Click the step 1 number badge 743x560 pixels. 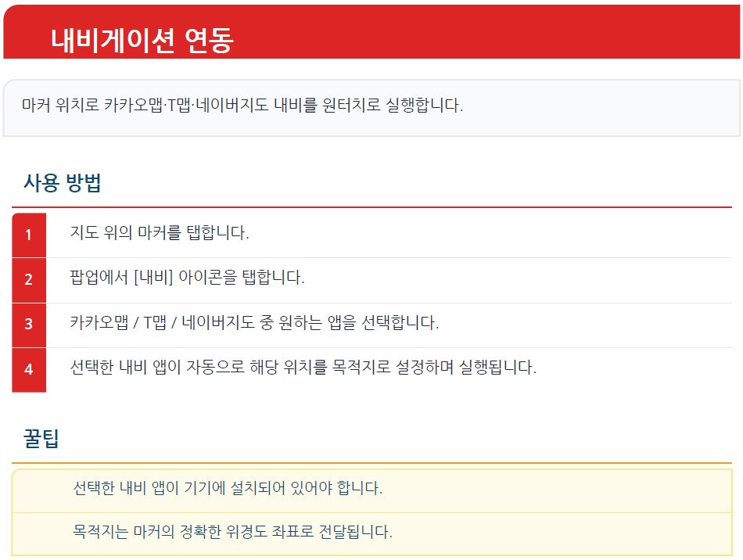pyautogui.click(x=29, y=235)
